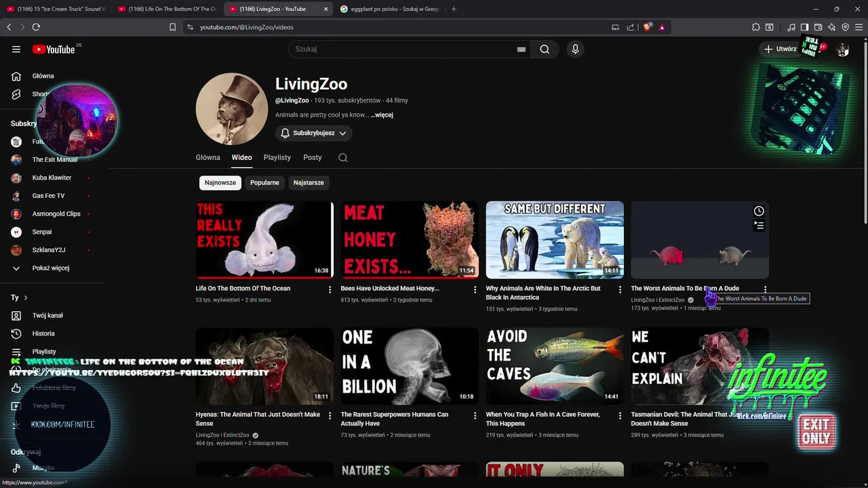Open the 'Same But Different' penguin thumbnail
This screenshot has height=488, width=868.
pos(555,239)
